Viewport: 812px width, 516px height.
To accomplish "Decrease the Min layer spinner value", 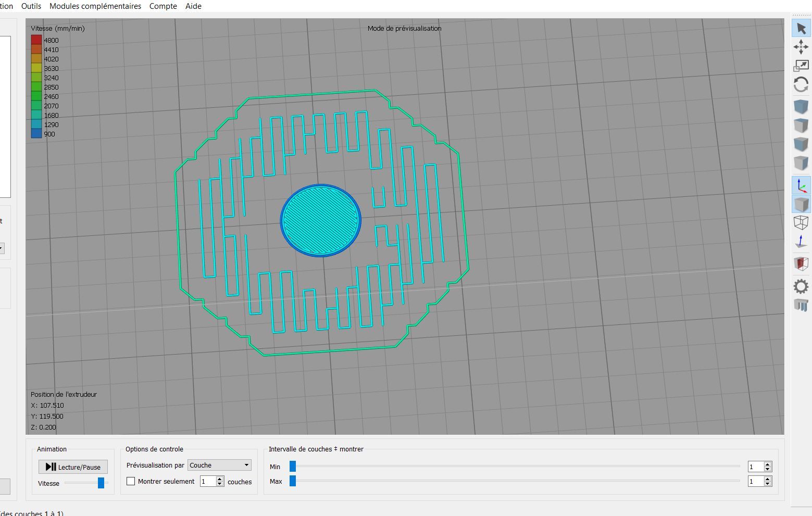I will pyautogui.click(x=768, y=469).
